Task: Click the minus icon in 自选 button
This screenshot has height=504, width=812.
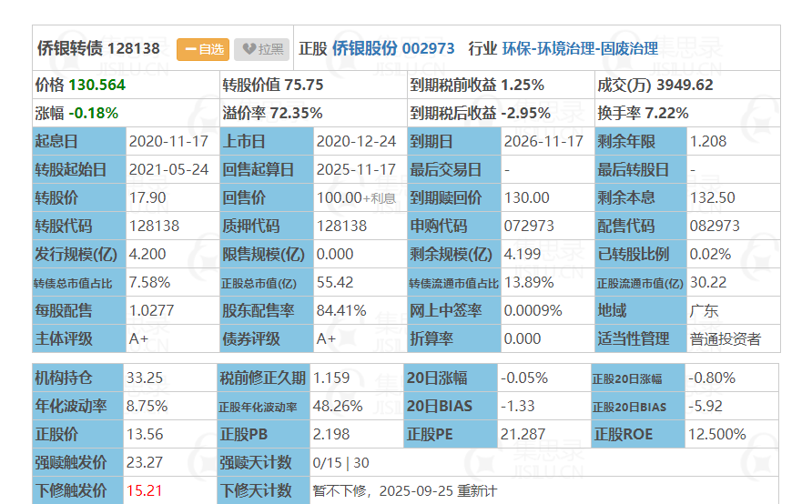Action: 190,49
